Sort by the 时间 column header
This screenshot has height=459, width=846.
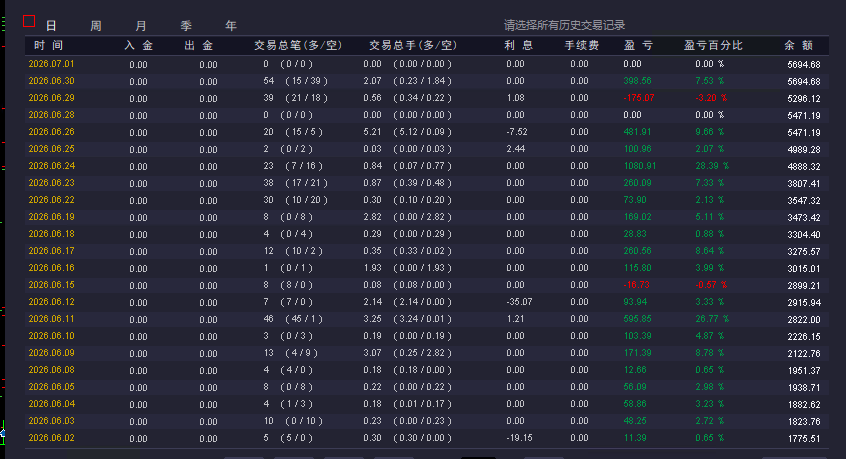[x=49, y=45]
